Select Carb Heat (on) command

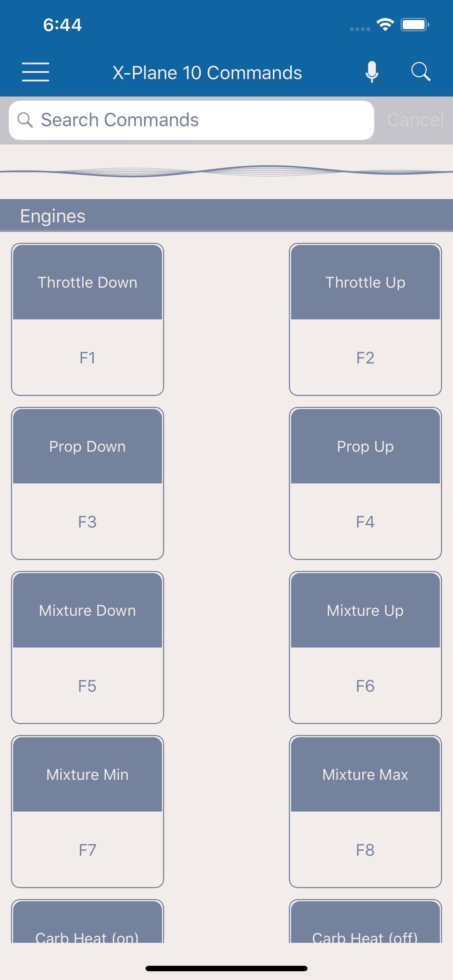88,921
